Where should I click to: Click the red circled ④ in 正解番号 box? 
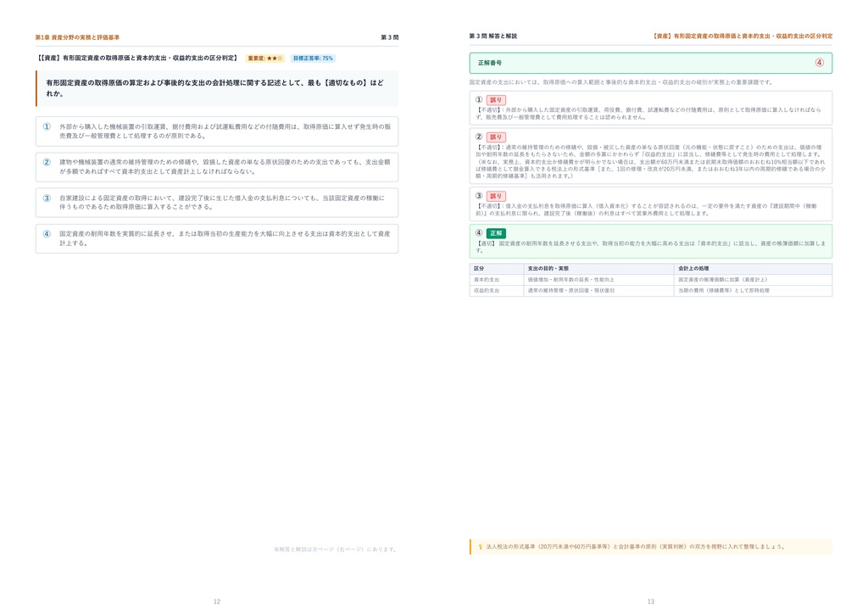tap(820, 63)
